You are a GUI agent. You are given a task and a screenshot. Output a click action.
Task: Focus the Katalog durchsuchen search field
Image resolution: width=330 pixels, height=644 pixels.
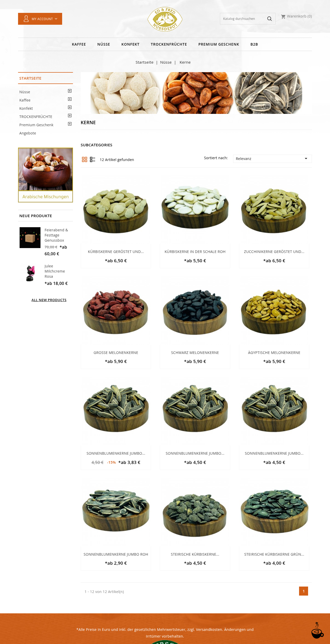pyautogui.click(x=243, y=19)
